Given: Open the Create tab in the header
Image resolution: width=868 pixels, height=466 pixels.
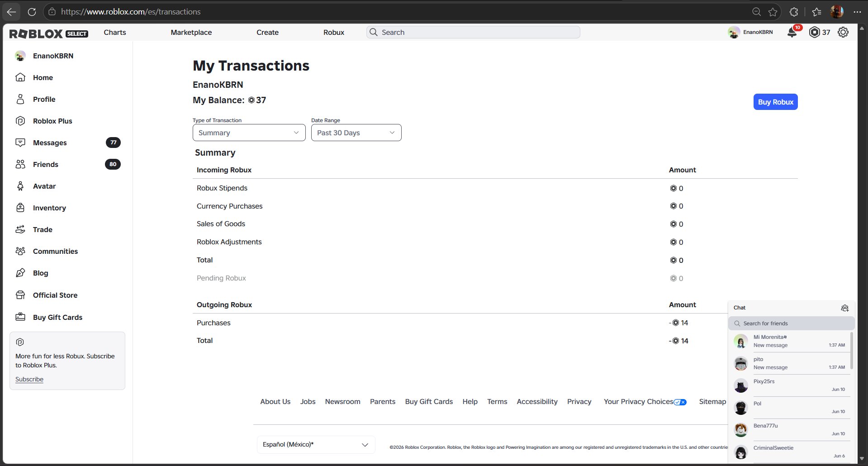Looking at the screenshot, I should pos(268,32).
